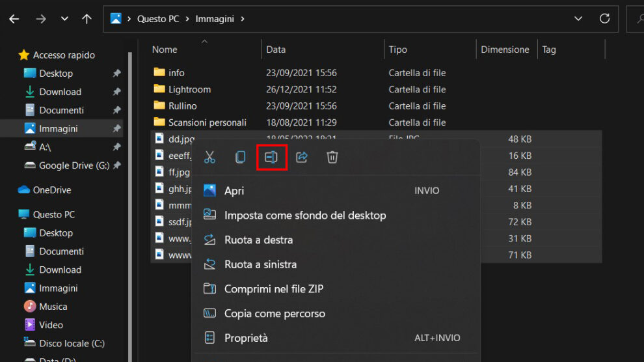The width and height of the screenshot is (644, 362).
Task: Navigate back with the Back arrow
Action: (14, 19)
